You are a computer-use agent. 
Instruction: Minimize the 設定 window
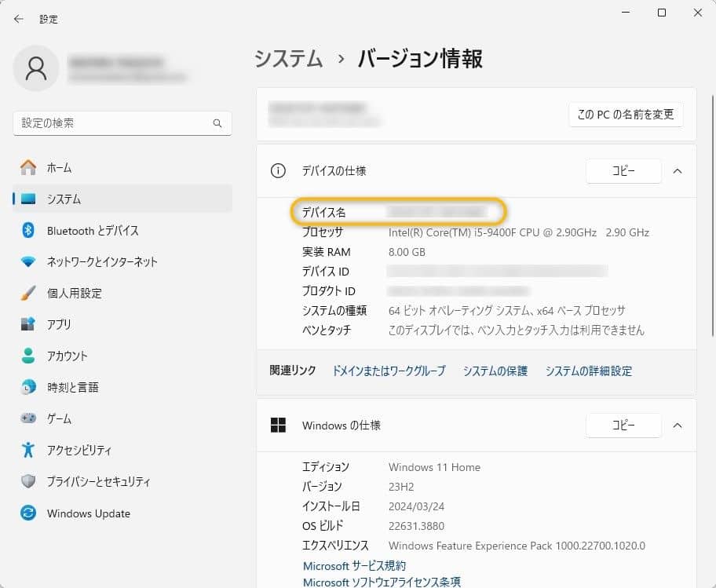626,13
